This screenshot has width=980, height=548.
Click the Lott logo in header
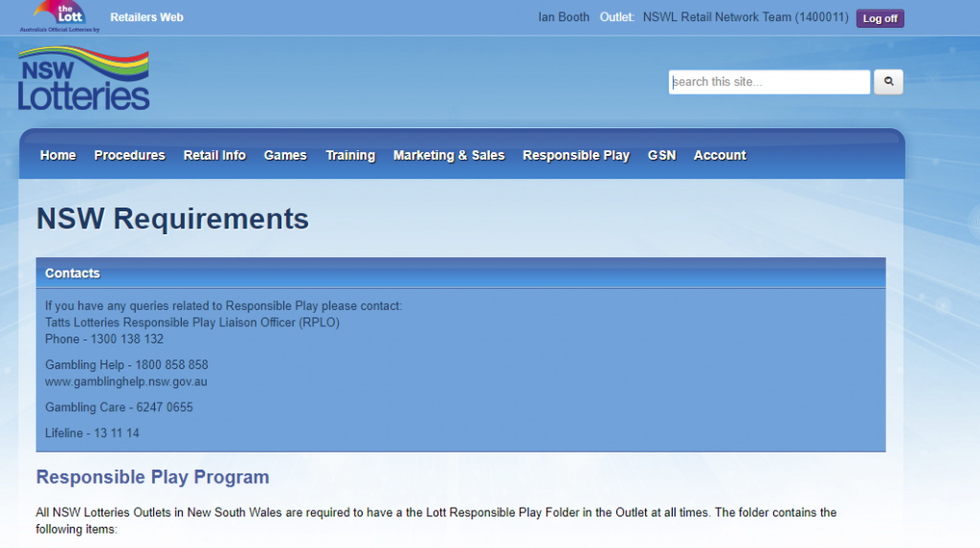59,16
